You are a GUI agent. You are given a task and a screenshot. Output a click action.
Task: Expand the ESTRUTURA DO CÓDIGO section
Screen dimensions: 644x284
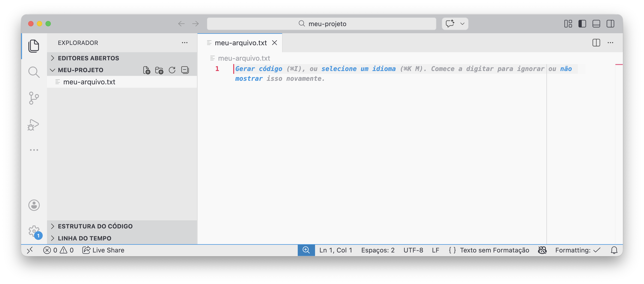[95, 226]
